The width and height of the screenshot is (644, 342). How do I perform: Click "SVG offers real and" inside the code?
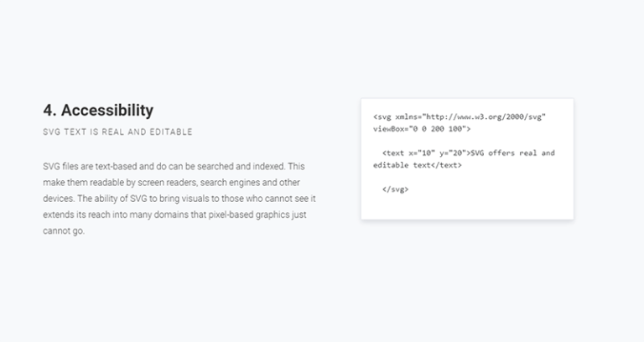512,153
